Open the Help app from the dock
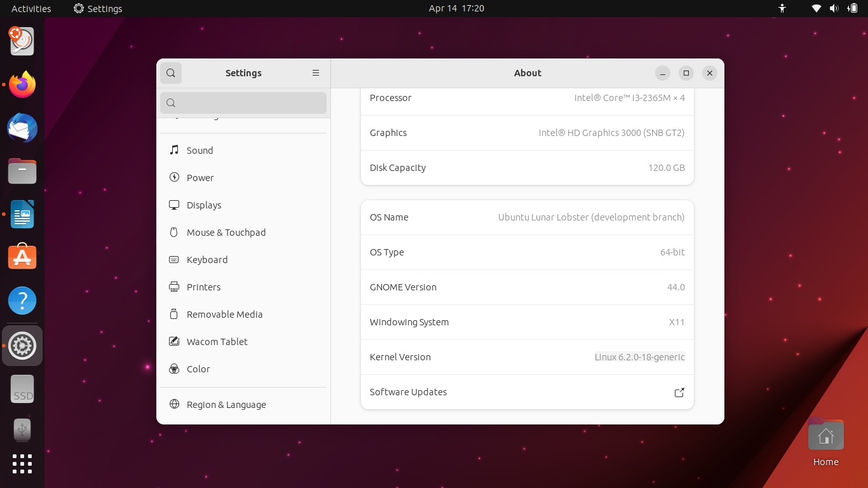 click(x=22, y=300)
